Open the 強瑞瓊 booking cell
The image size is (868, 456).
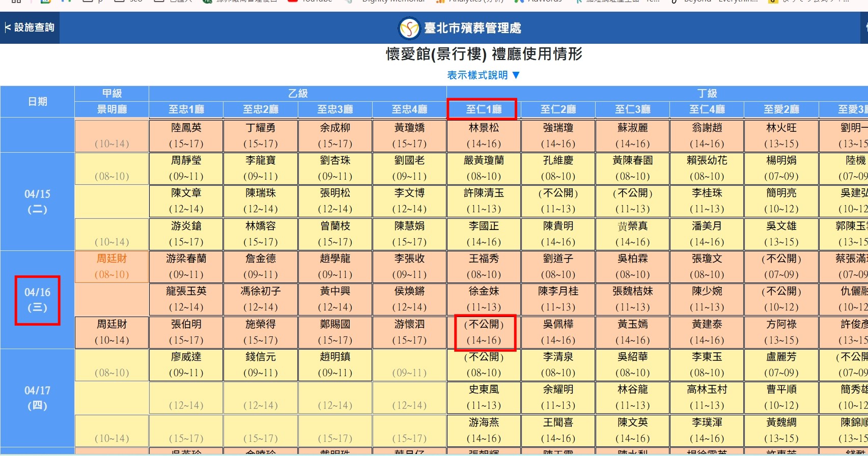(x=558, y=136)
